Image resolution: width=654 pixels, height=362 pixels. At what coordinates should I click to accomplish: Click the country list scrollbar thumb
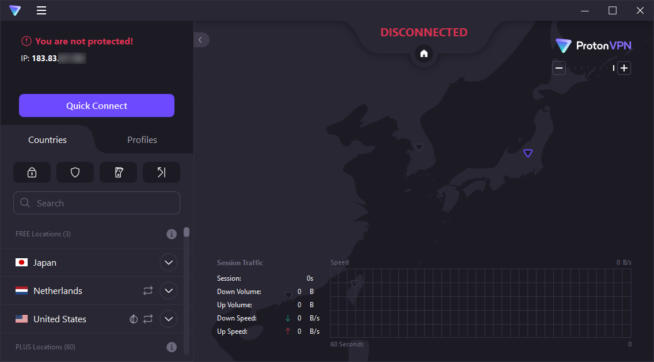pyautogui.click(x=186, y=232)
